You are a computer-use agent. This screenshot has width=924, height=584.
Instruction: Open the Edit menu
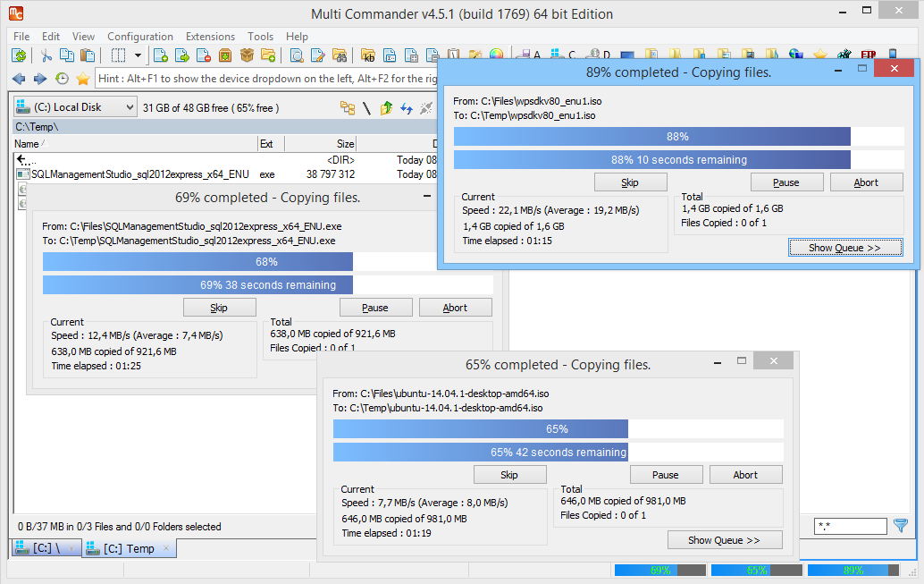pyautogui.click(x=51, y=37)
